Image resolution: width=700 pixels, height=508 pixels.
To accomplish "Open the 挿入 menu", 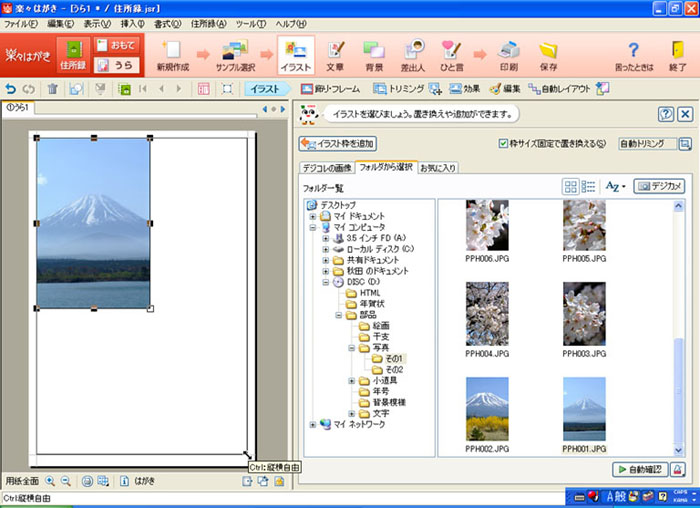I will pyautogui.click(x=131, y=23).
